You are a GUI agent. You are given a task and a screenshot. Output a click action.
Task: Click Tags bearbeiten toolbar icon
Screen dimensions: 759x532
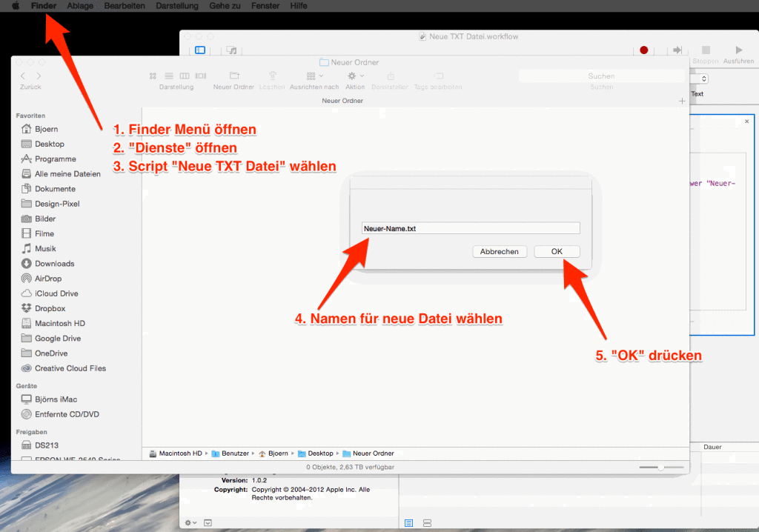(439, 76)
